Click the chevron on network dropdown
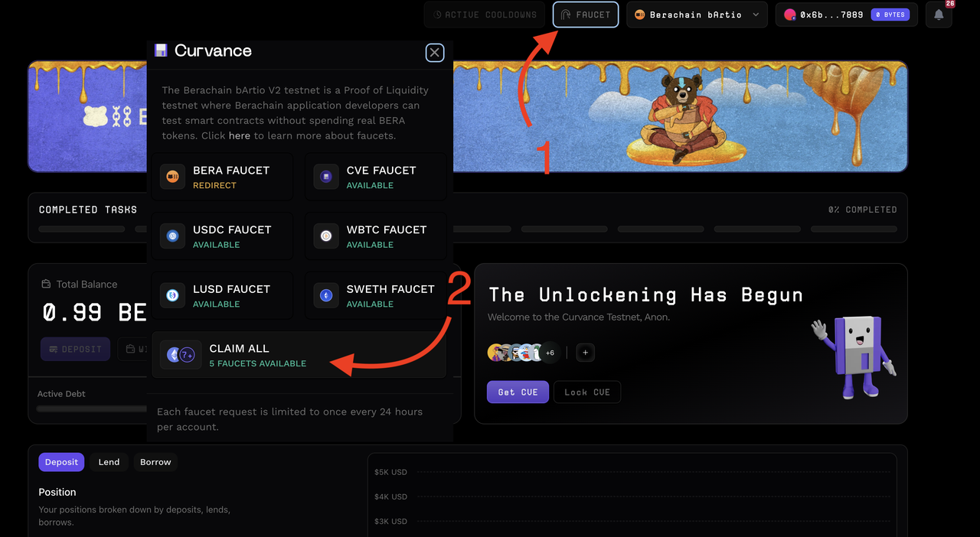This screenshot has width=980, height=537. (x=756, y=15)
